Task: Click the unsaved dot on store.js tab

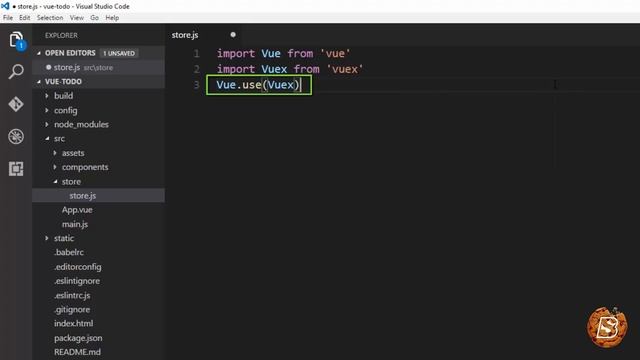Action: pos(233,35)
